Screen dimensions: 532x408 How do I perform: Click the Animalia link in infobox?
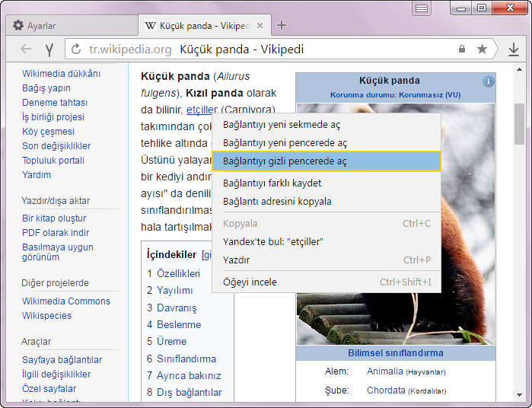(x=385, y=371)
